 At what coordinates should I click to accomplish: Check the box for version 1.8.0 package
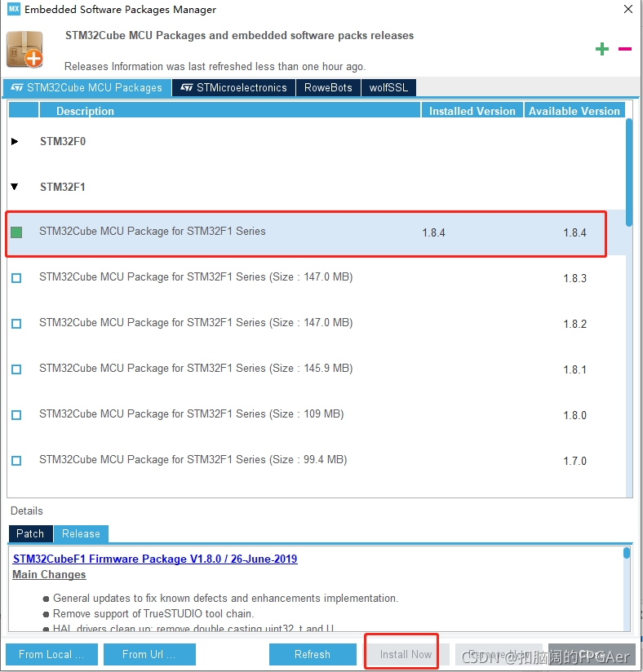click(x=16, y=415)
